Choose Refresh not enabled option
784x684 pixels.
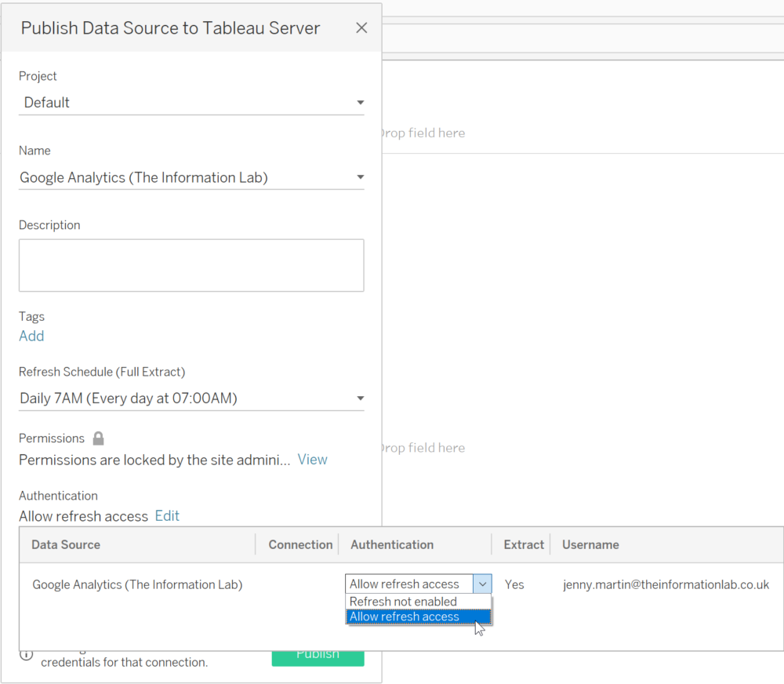(x=418, y=602)
